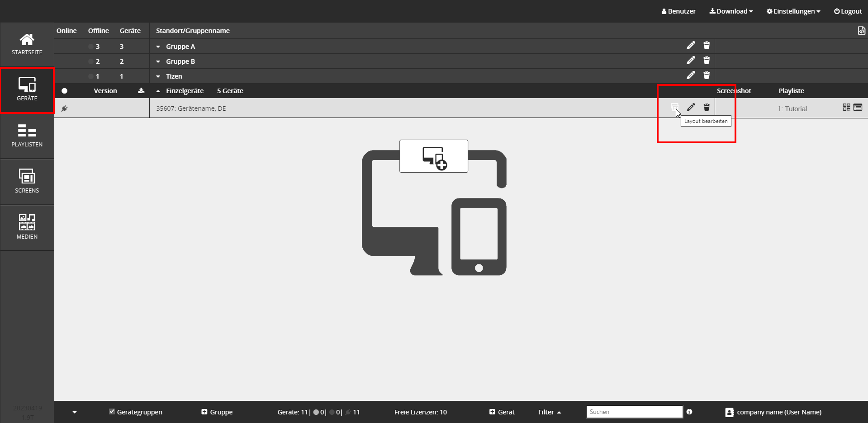Click the Logout link

(x=848, y=11)
